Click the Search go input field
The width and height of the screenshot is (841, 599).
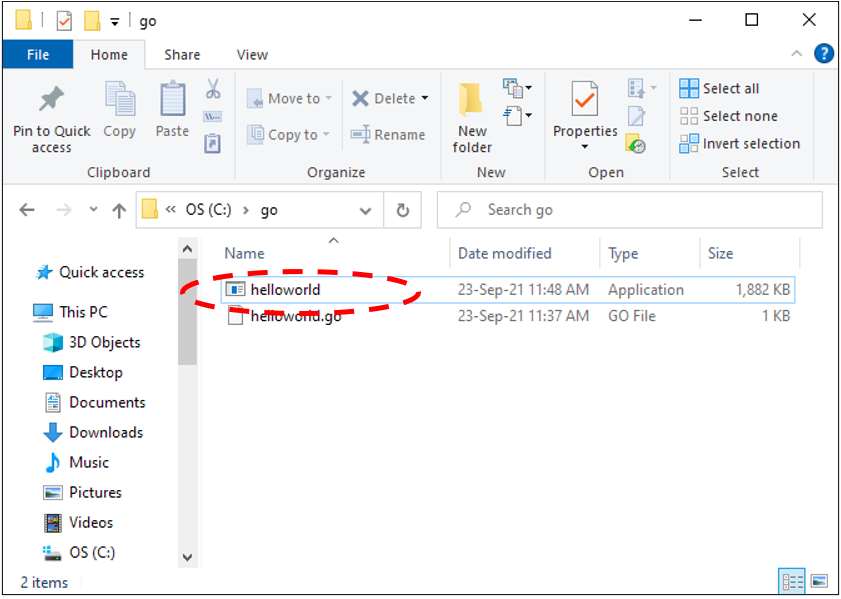640,210
